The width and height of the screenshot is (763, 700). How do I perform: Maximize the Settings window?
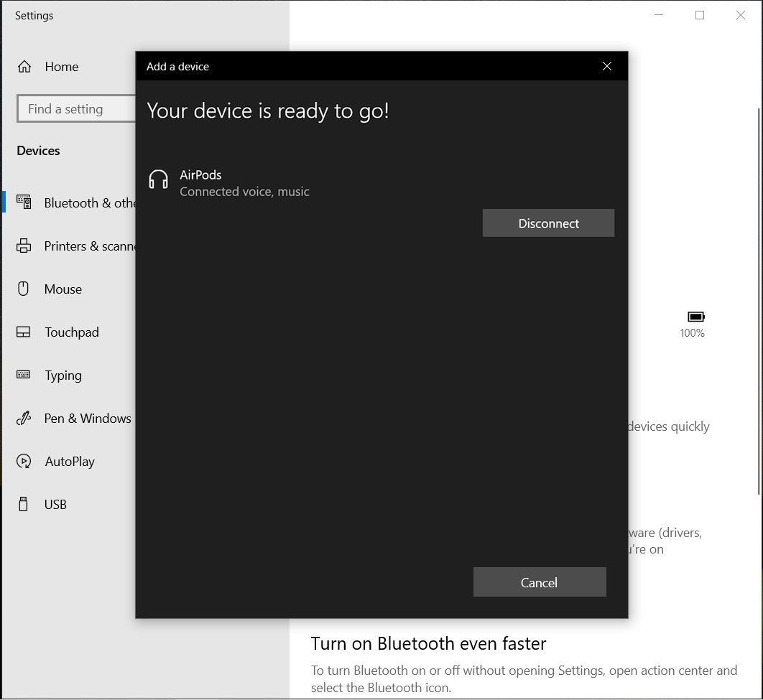(700, 15)
